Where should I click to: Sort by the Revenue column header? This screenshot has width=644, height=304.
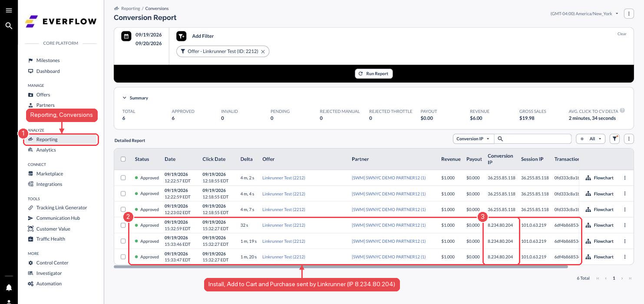coord(451,159)
